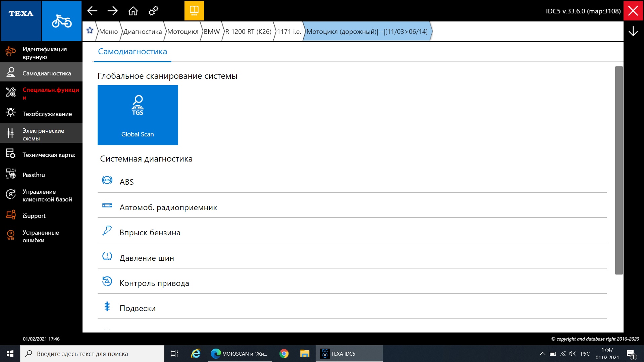Open the Самодиагностика tab
This screenshot has height=362, width=644.
pyautogui.click(x=132, y=52)
